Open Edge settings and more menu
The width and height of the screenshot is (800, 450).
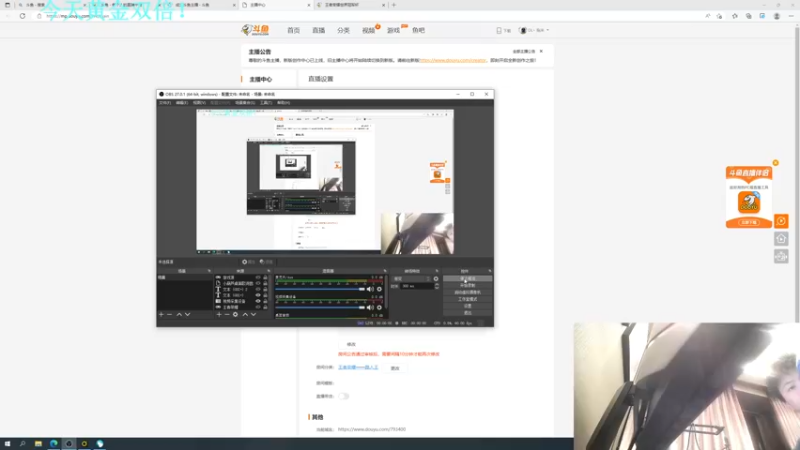791,16
